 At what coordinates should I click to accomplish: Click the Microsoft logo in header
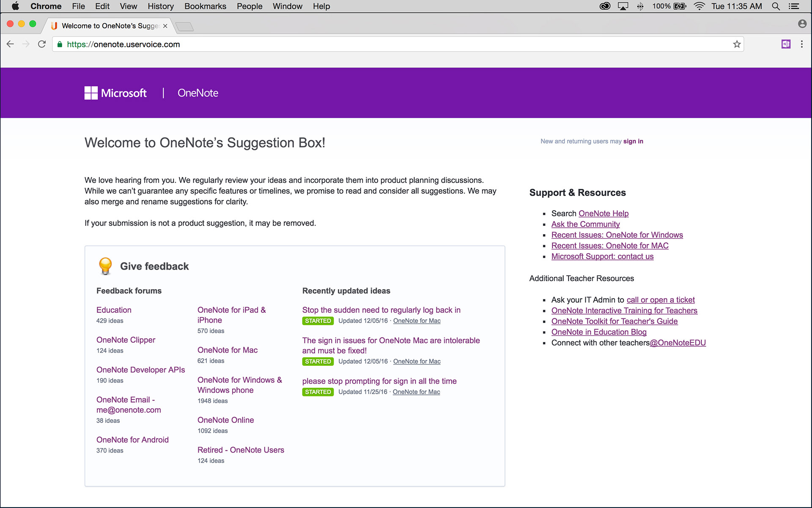tap(115, 93)
